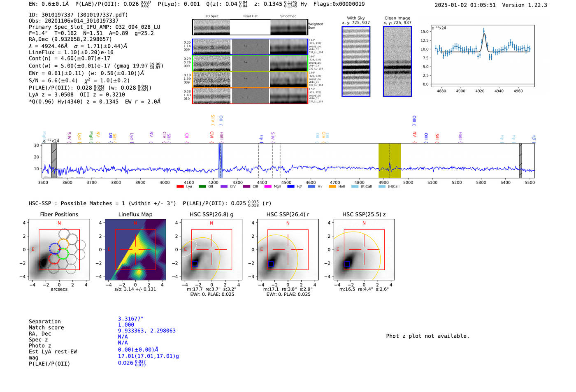Open the red-bordered fiber spectrum row
This screenshot has width=576, height=392.
pyautogui.click(x=250, y=95)
